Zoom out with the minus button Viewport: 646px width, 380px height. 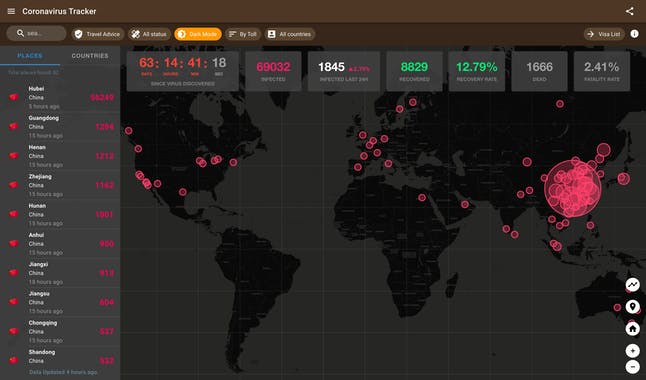pyautogui.click(x=632, y=366)
